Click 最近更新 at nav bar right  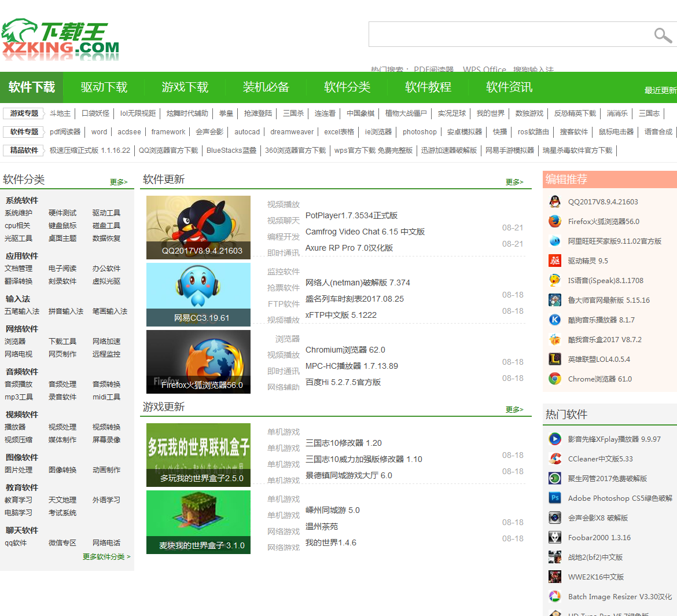click(x=661, y=90)
